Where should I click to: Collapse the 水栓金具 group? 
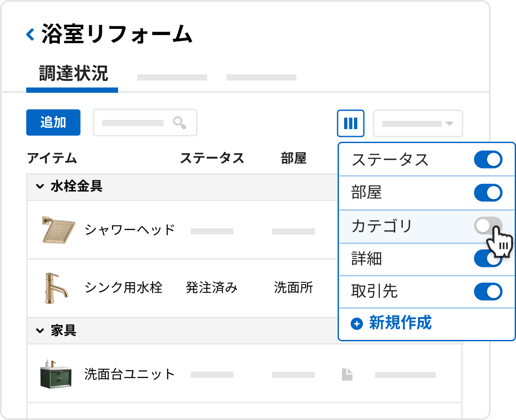pyautogui.click(x=40, y=187)
